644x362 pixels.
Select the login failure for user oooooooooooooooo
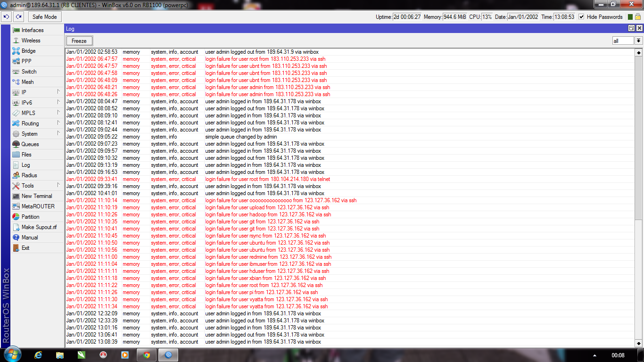tap(350, 200)
